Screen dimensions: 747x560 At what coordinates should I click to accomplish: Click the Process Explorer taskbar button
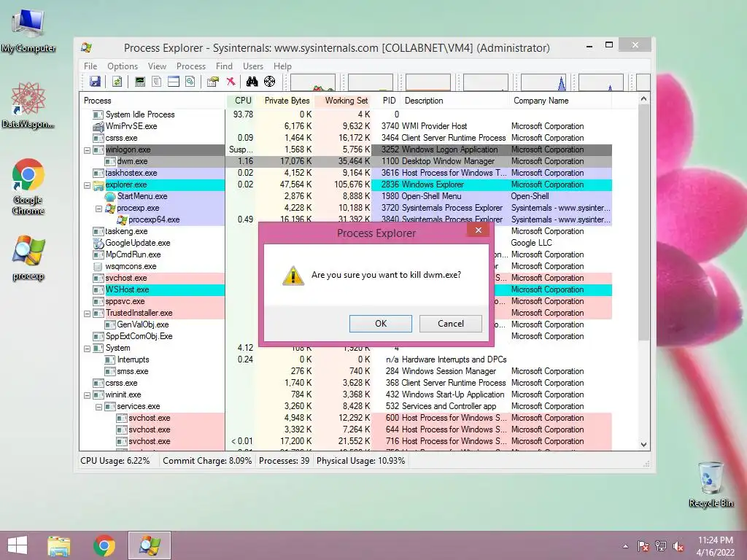pyautogui.click(x=149, y=545)
